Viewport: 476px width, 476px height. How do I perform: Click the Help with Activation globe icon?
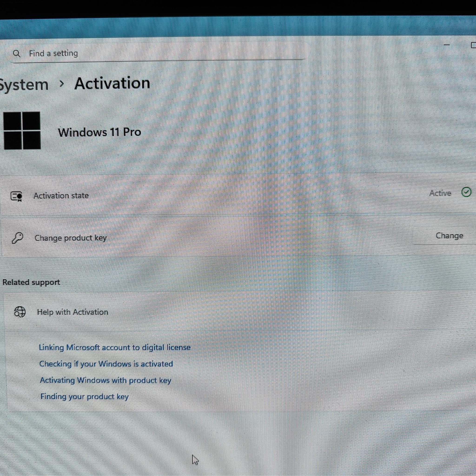[x=20, y=312]
